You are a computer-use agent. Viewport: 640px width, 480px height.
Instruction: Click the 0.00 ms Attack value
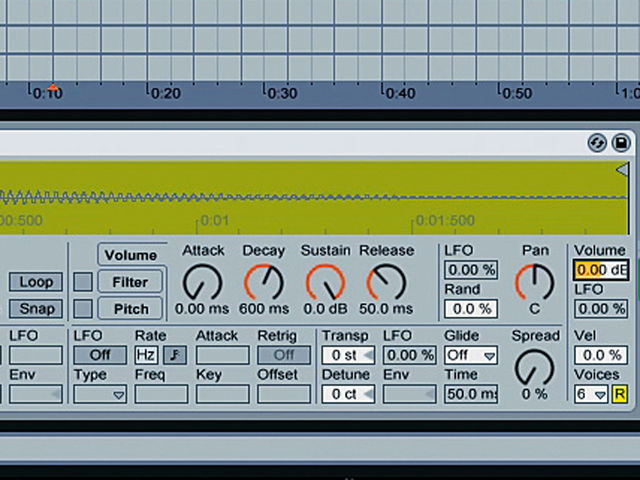pyautogui.click(x=202, y=309)
